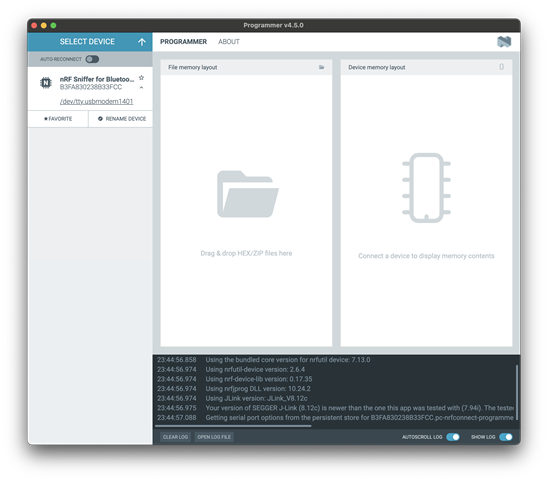
Task: Click the 'Drag & drop HEX/ZIP files here' text
Action: point(246,253)
